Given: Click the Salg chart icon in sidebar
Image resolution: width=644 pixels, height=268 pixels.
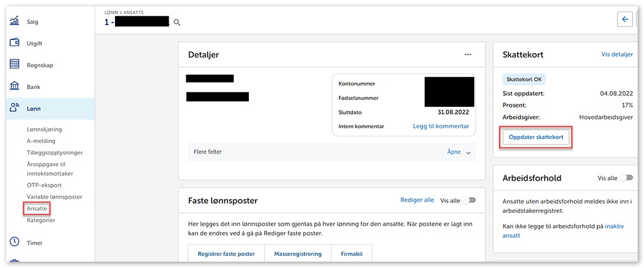Looking at the screenshot, I should [x=15, y=21].
